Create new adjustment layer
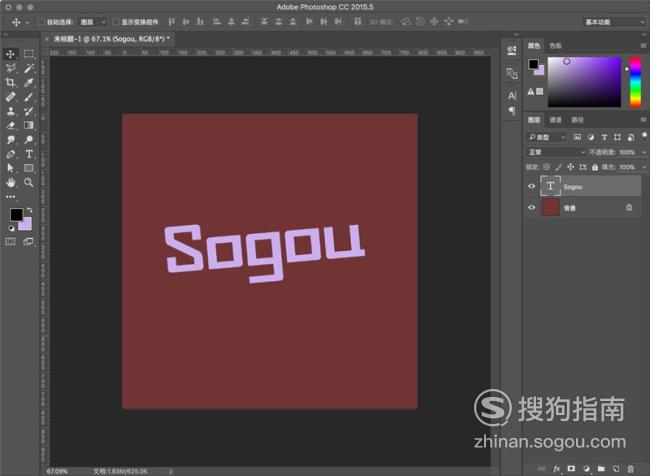 [586, 469]
